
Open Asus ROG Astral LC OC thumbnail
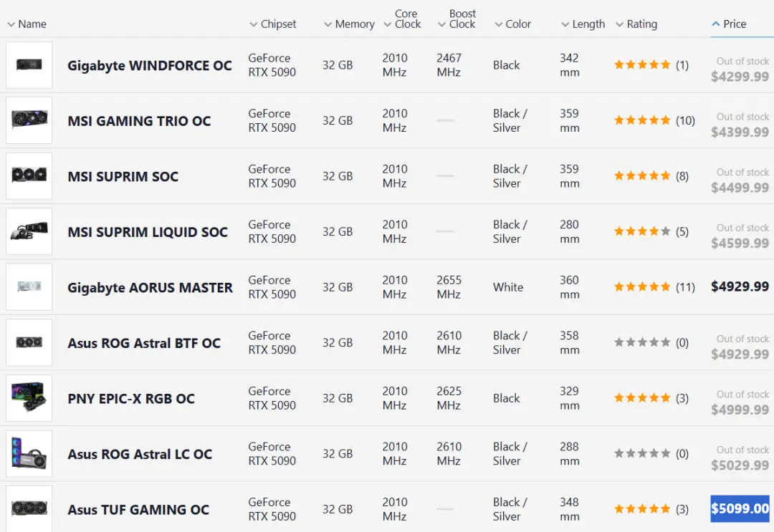pyautogui.click(x=29, y=454)
